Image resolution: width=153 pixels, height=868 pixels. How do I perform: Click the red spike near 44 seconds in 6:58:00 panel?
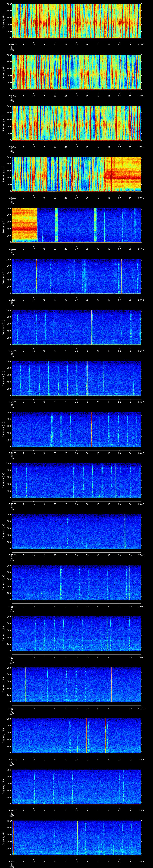coord(107,633)
